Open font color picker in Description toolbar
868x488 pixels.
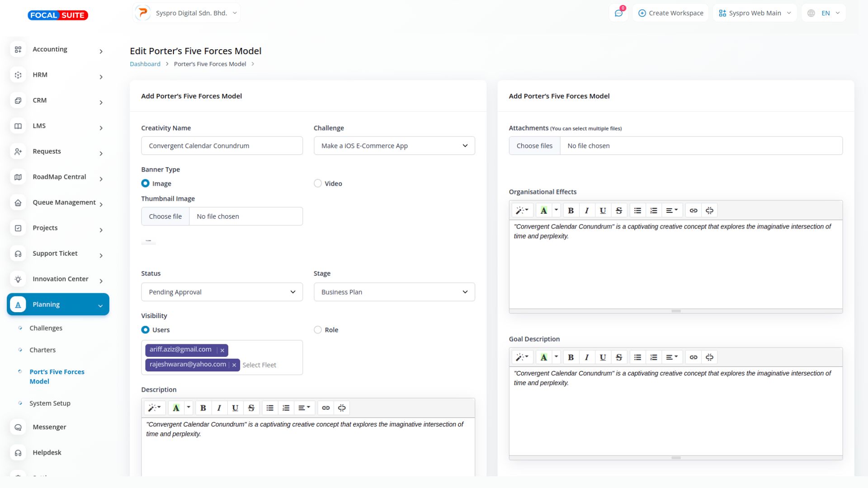pos(189,408)
